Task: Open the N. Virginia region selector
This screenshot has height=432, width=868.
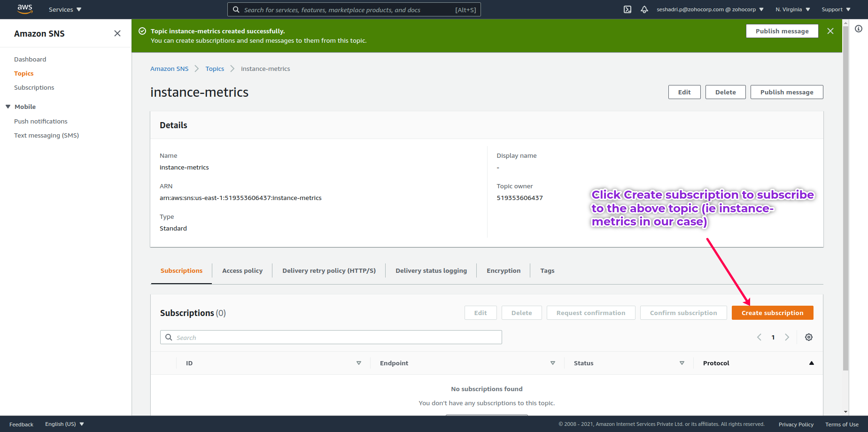Action: (793, 9)
